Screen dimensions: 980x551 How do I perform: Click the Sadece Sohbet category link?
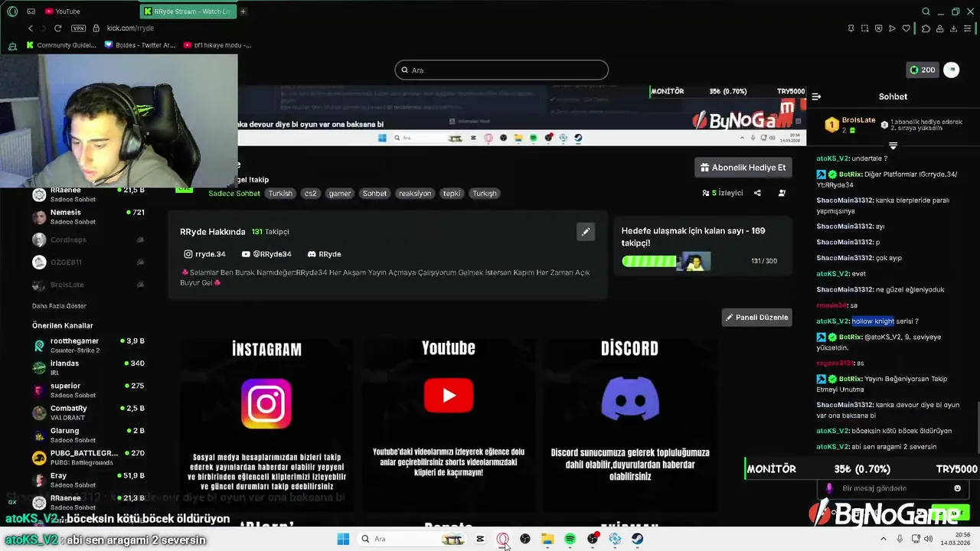[x=234, y=194]
